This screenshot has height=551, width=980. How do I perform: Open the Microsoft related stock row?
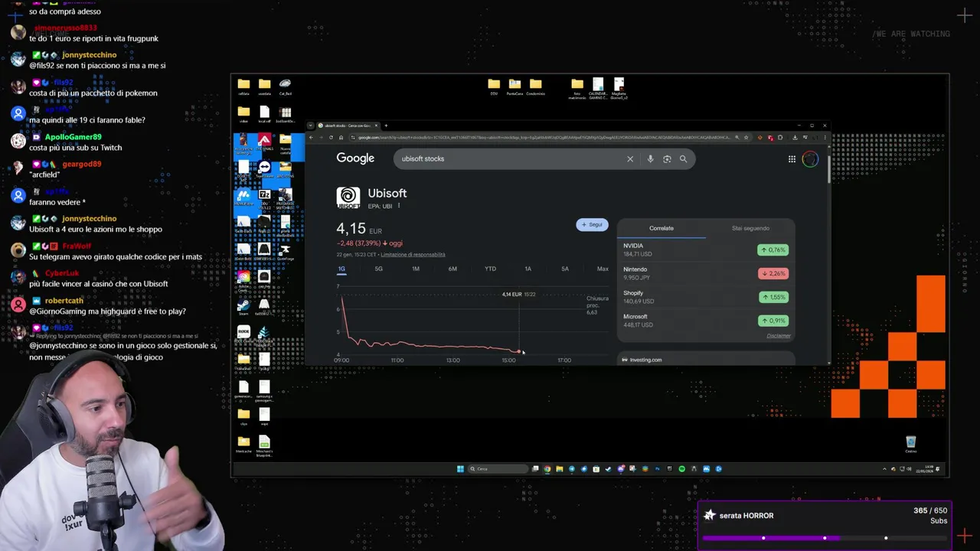pyautogui.click(x=705, y=321)
